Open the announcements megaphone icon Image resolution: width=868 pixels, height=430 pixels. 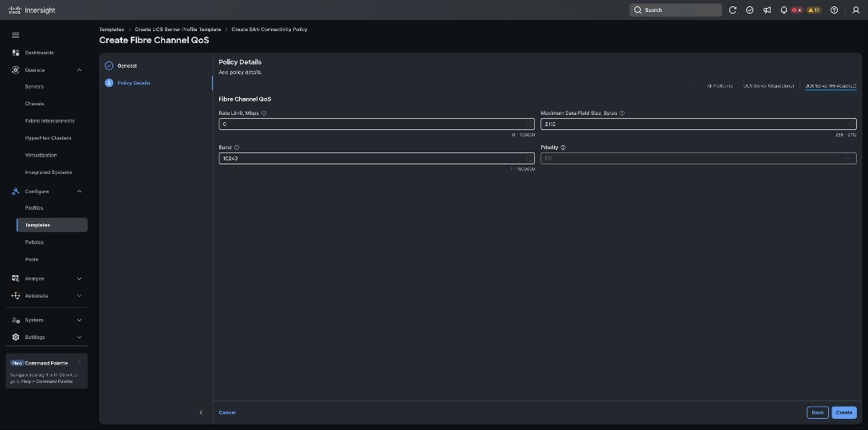767,10
